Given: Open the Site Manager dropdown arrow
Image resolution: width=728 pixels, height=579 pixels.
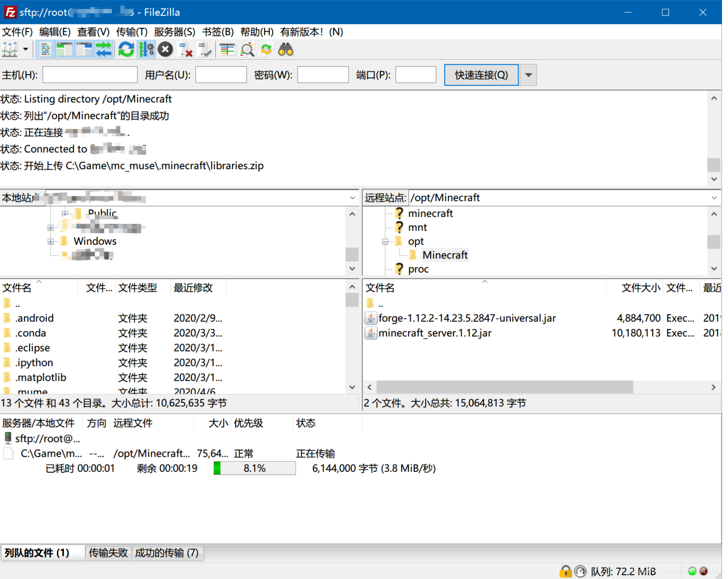Looking at the screenshot, I should 26,50.
